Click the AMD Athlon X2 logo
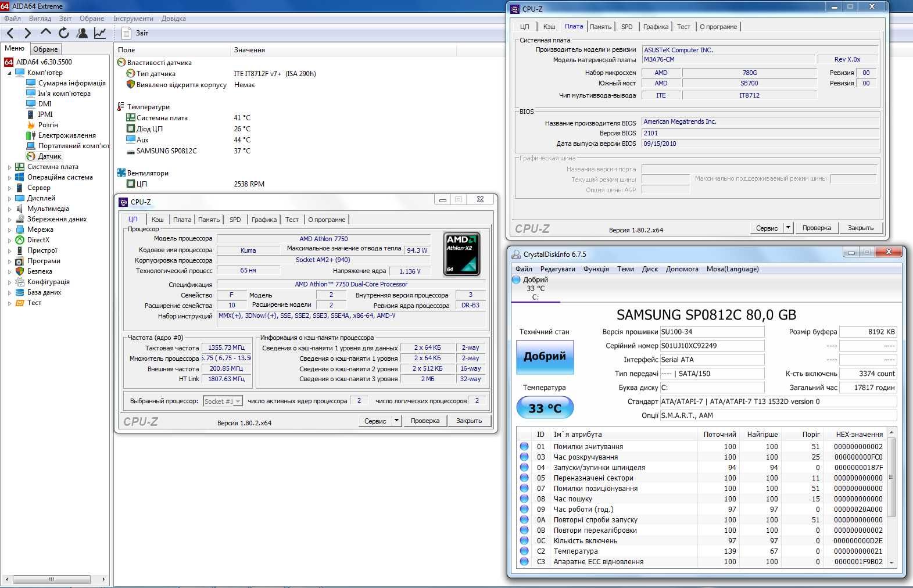This screenshot has width=913, height=588. tap(461, 253)
